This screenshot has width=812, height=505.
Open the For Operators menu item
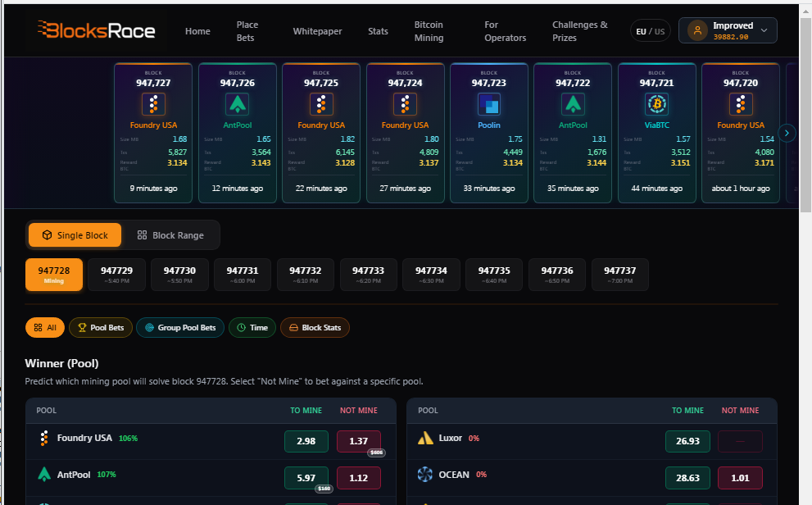(x=505, y=31)
